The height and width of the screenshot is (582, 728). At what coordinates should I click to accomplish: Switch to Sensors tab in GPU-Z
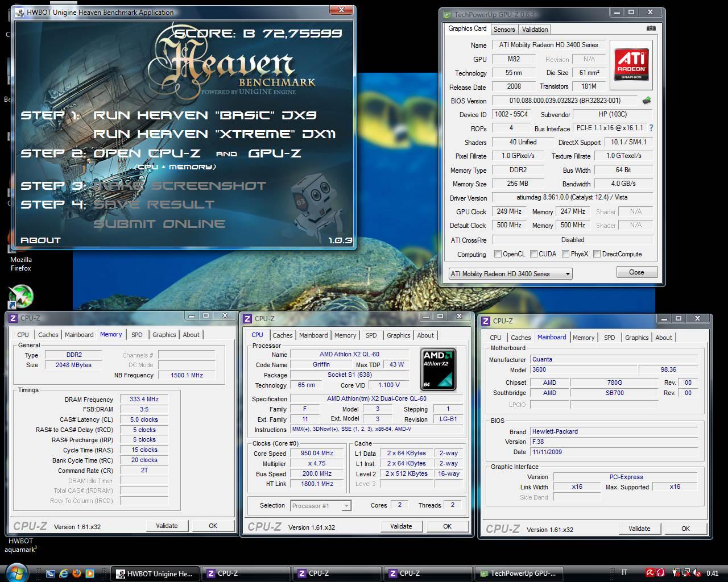click(504, 30)
